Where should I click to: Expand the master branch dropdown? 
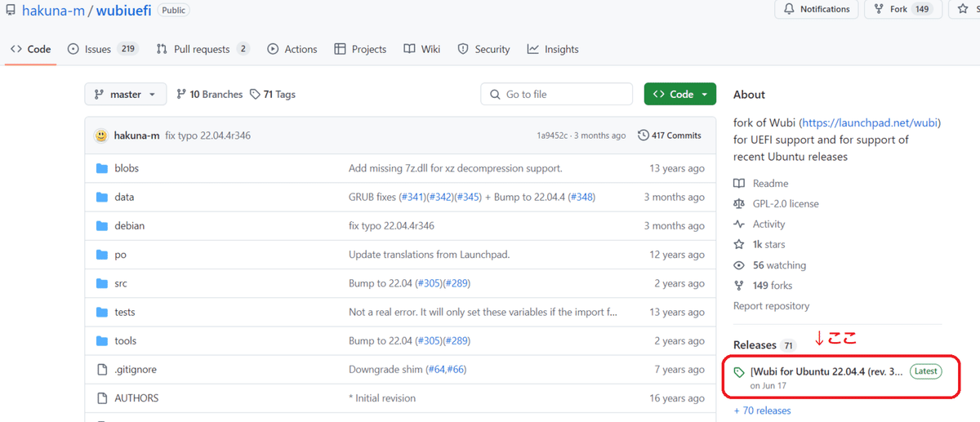(x=126, y=94)
